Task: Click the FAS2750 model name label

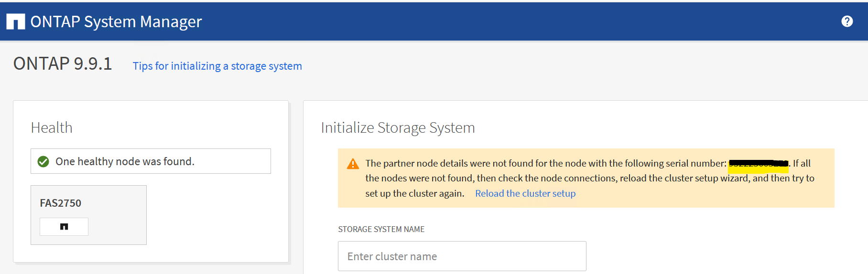Action: (61, 203)
